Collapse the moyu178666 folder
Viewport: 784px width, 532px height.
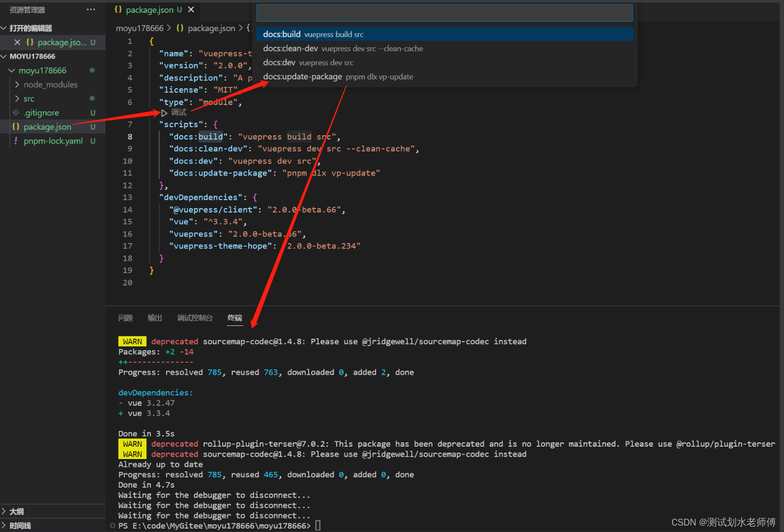tap(12, 71)
